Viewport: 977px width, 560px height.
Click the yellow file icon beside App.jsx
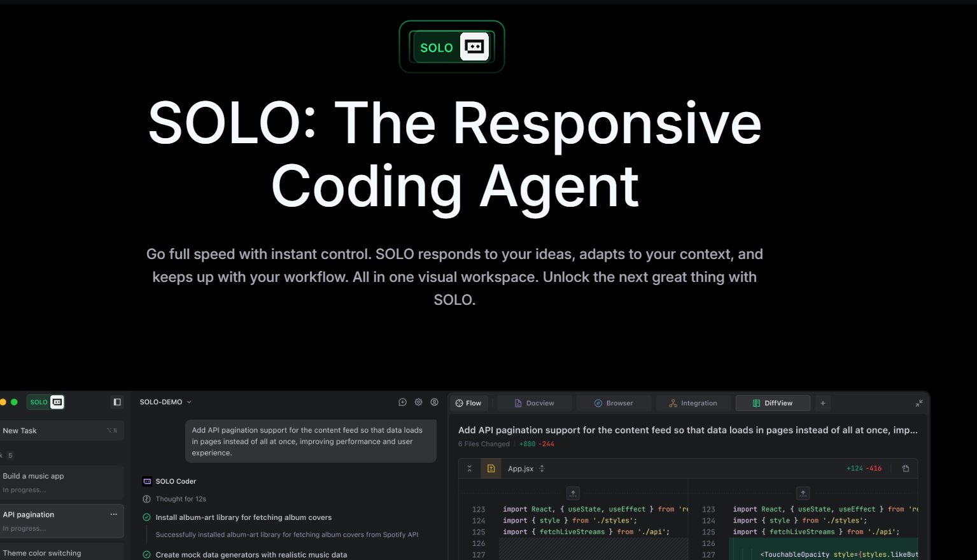click(491, 468)
